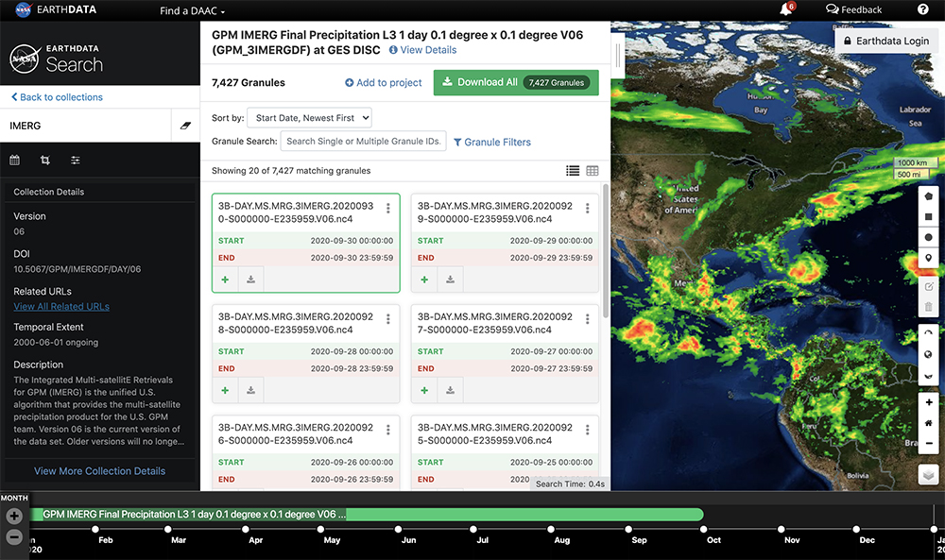Switch granule results to list view
The image size is (945, 560).
click(x=573, y=171)
